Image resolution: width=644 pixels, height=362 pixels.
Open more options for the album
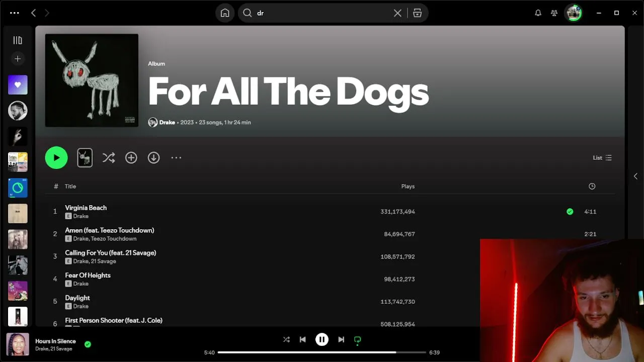point(176,158)
